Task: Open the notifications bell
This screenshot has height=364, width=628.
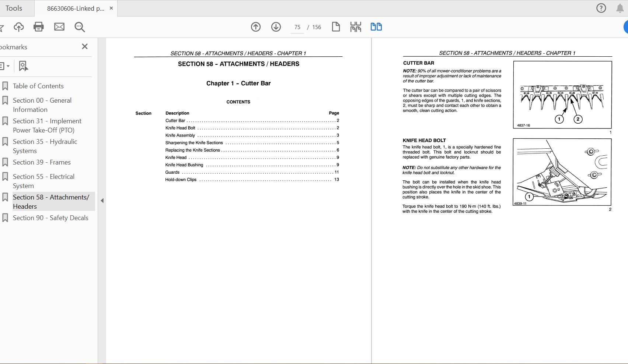Action: (620, 8)
